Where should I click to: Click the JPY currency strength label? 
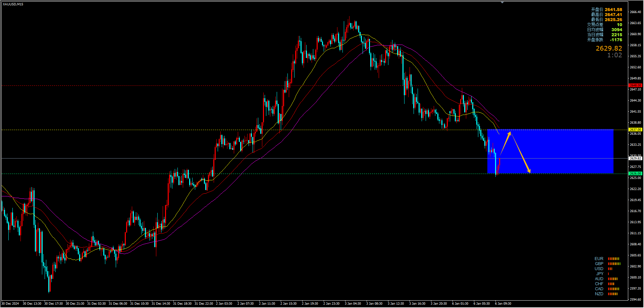pyautogui.click(x=600, y=274)
